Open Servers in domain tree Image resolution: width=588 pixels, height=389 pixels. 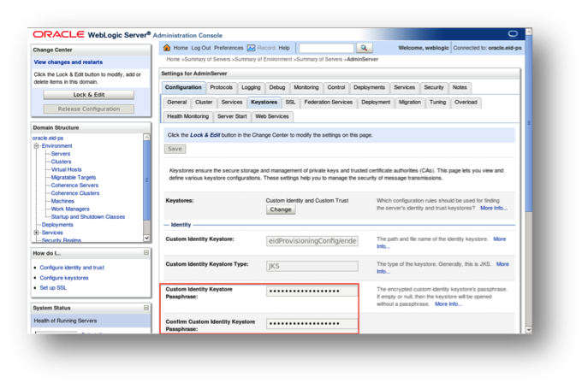(x=61, y=154)
